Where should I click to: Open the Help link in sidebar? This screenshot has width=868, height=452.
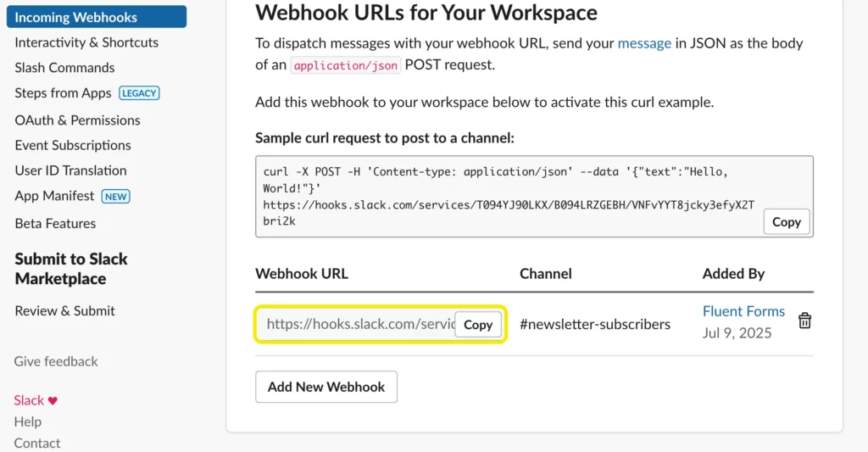click(28, 421)
